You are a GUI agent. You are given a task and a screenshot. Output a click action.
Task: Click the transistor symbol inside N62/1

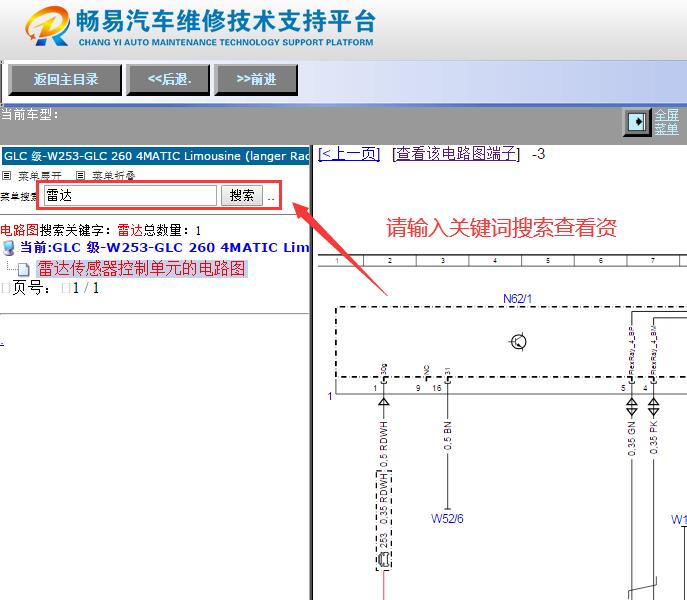pyautogui.click(x=518, y=342)
